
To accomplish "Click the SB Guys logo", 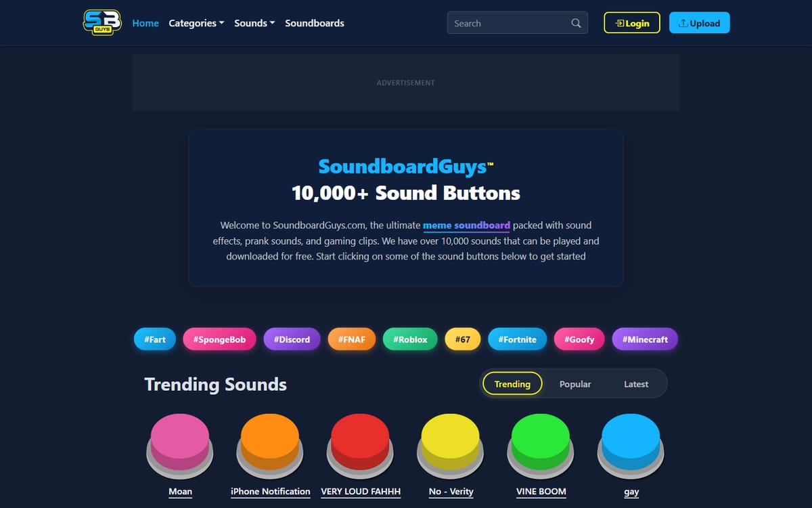I will tap(101, 22).
